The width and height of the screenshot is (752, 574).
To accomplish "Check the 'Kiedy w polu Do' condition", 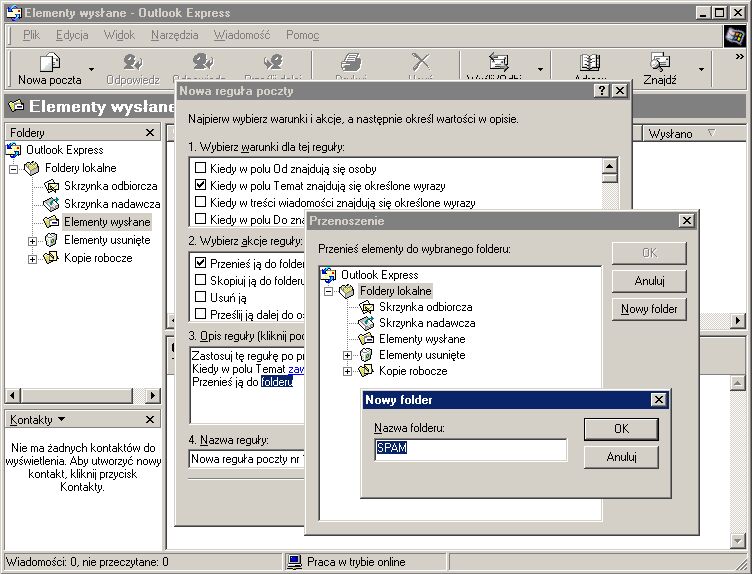I will point(200,219).
